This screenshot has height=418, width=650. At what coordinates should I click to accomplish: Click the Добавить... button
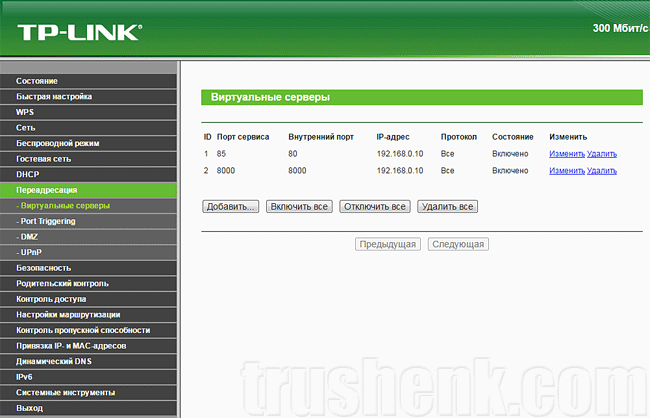(x=230, y=207)
